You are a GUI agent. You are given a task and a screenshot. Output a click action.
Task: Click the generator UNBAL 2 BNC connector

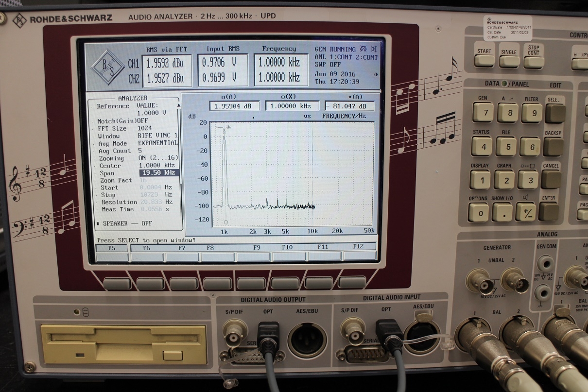[515, 280]
